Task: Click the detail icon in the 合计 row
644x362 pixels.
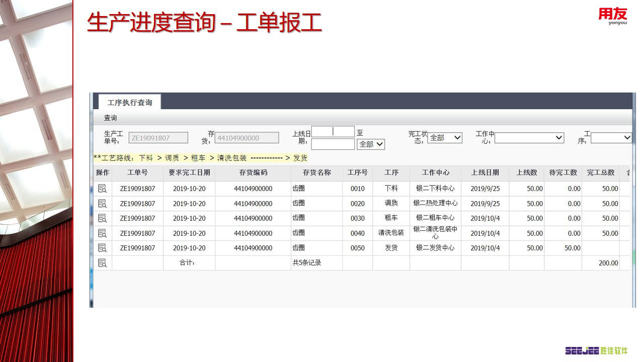Action: click(102, 263)
